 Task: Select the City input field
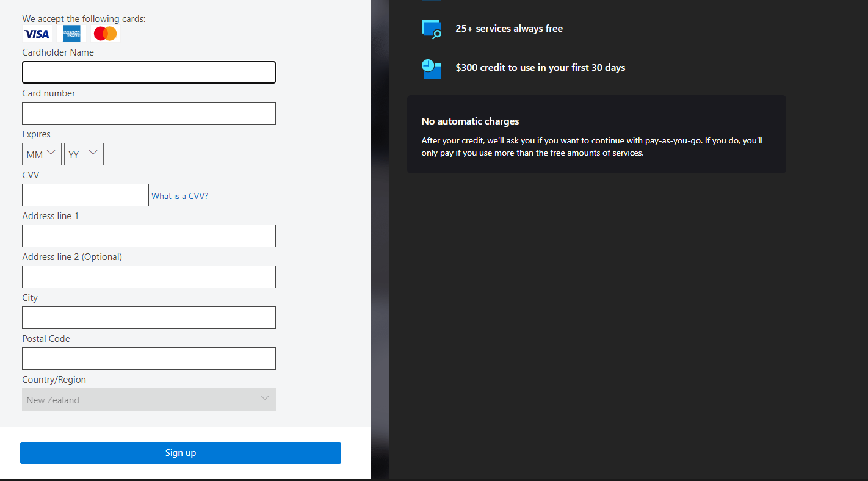click(x=149, y=318)
